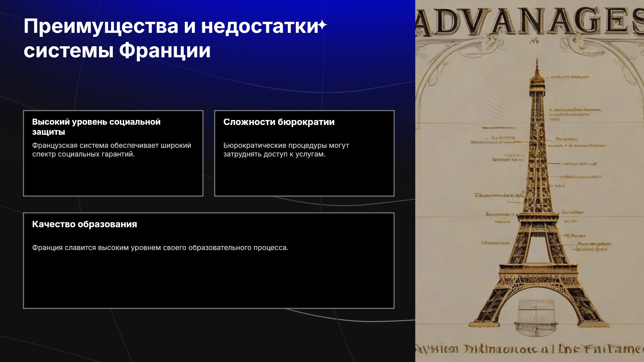Click the Eiffel Tower's top spire
Image resolution: width=644 pixels, height=362 pixels.
[x=537, y=67]
